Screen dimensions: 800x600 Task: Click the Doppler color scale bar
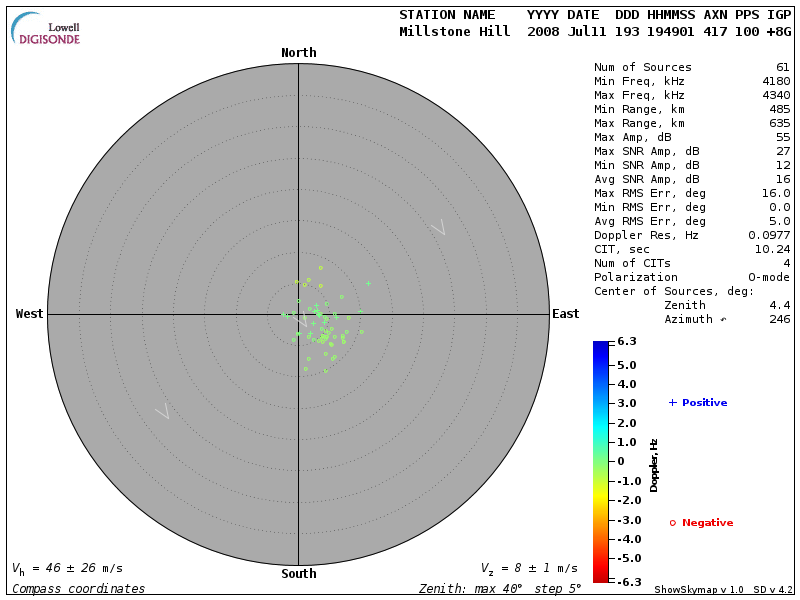[x=600, y=461]
